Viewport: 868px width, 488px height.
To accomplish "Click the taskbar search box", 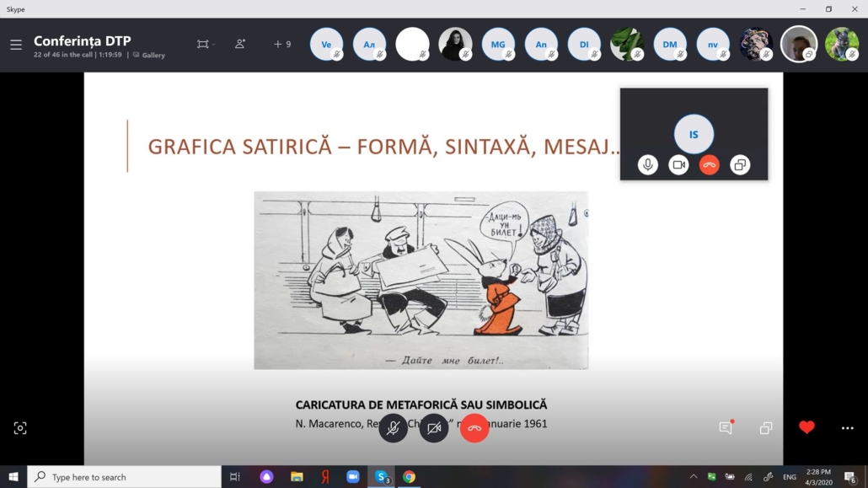I will click(x=124, y=476).
